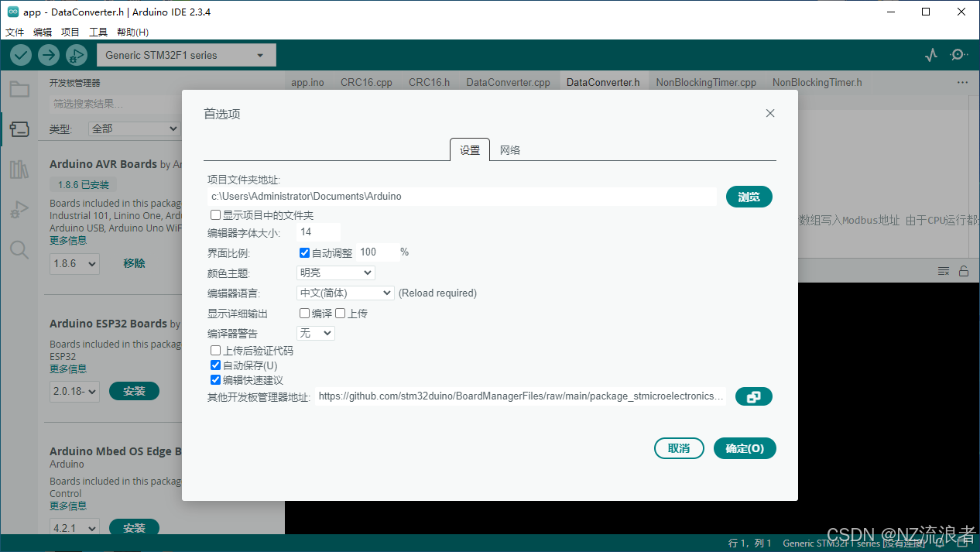This screenshot has width=980, height=552.
Task: Click the output panel lock icon
Action: pyautogui.click(x=964, y=271)
